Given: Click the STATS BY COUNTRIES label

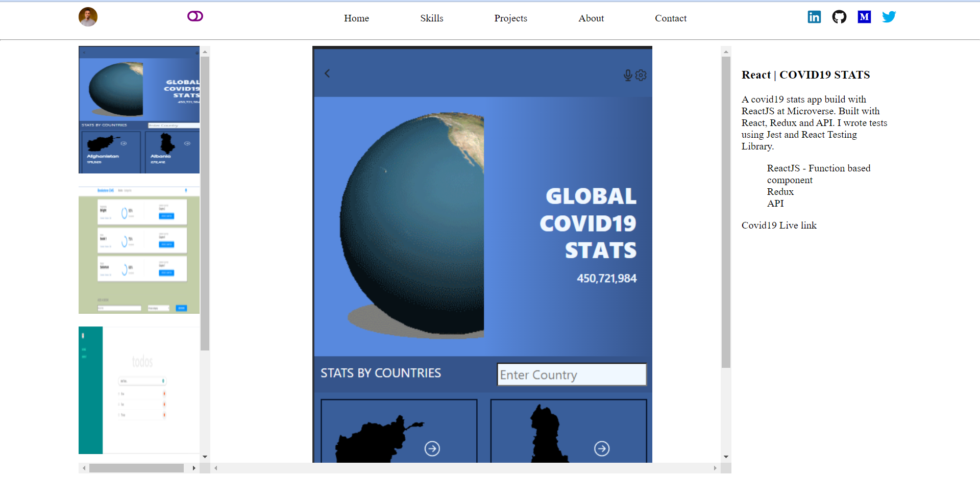Looking at the screenshot, I should pyautogui.click(x=381, y=373).
